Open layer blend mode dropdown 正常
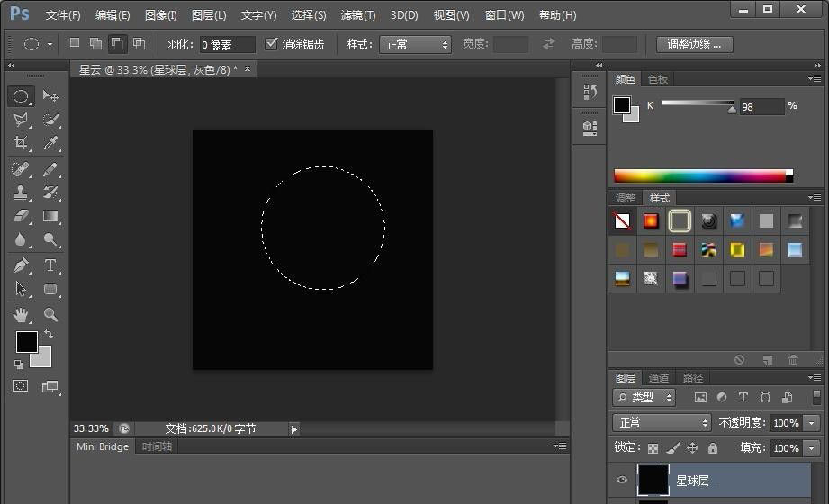 tap(662, 423)
